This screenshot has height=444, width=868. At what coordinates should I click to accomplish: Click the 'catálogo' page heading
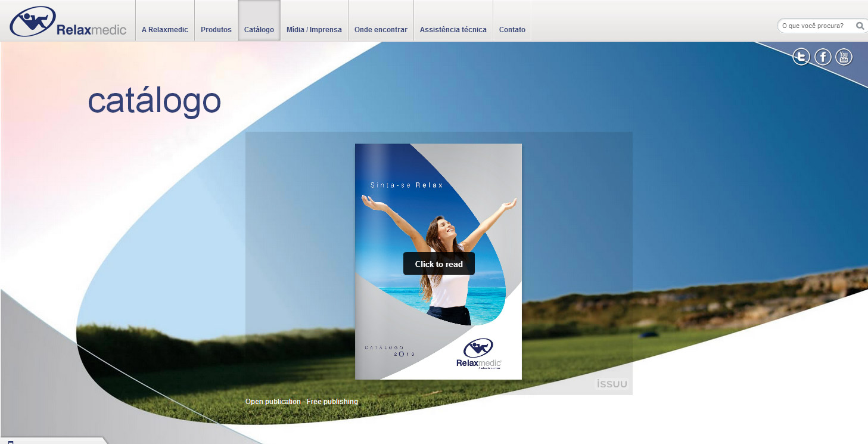(x=154, y=101)
